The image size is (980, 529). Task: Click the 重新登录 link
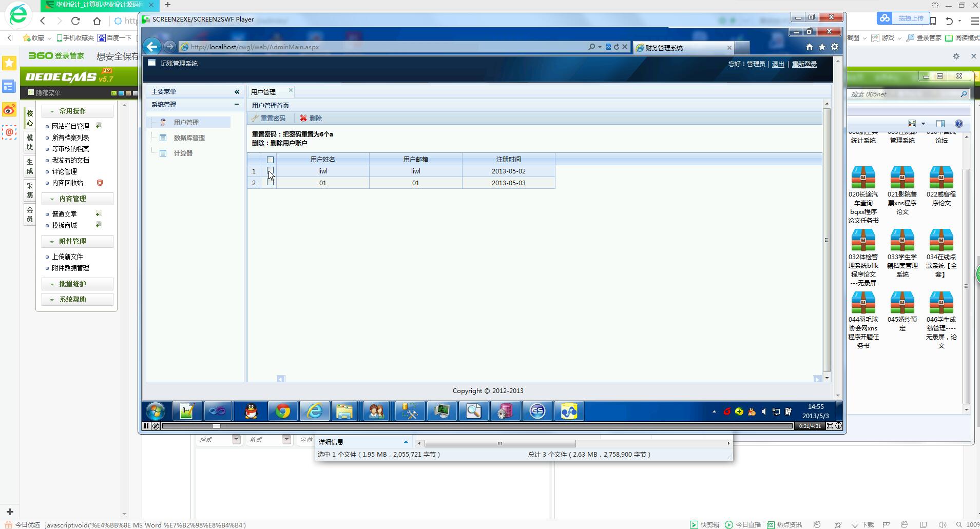click(804, 64)
